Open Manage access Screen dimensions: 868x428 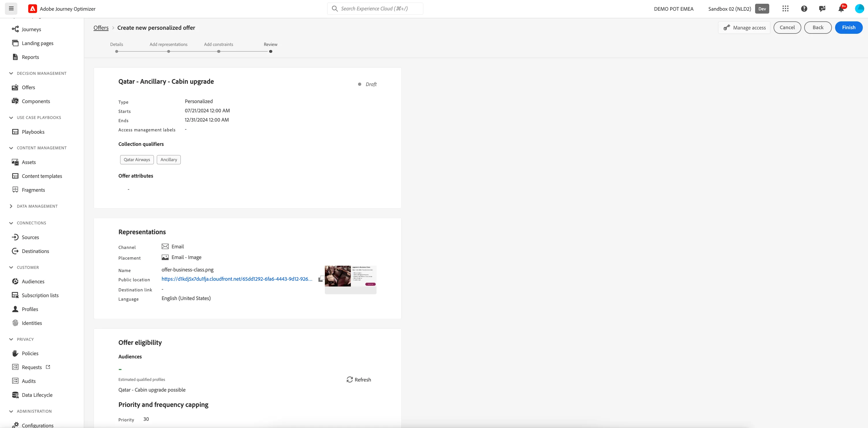(744, 28)
